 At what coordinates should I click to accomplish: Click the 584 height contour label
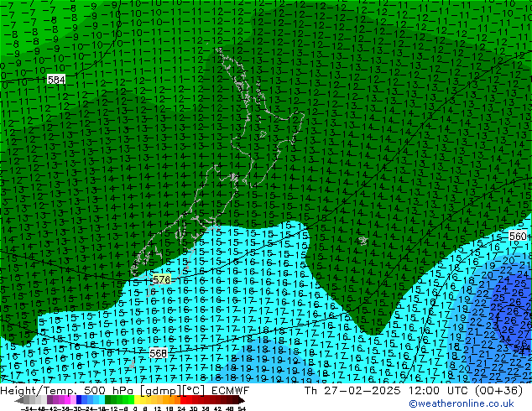pos(56,80)
